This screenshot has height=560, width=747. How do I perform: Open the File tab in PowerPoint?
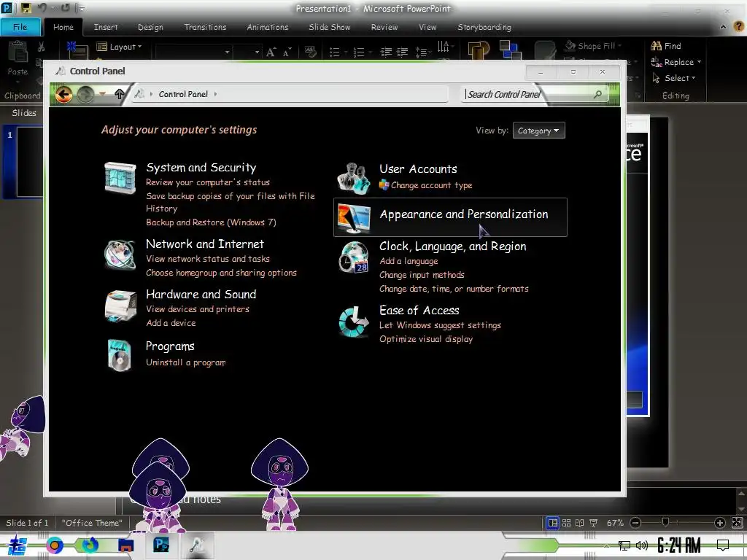pyautogui.click(x=20, y=27)
